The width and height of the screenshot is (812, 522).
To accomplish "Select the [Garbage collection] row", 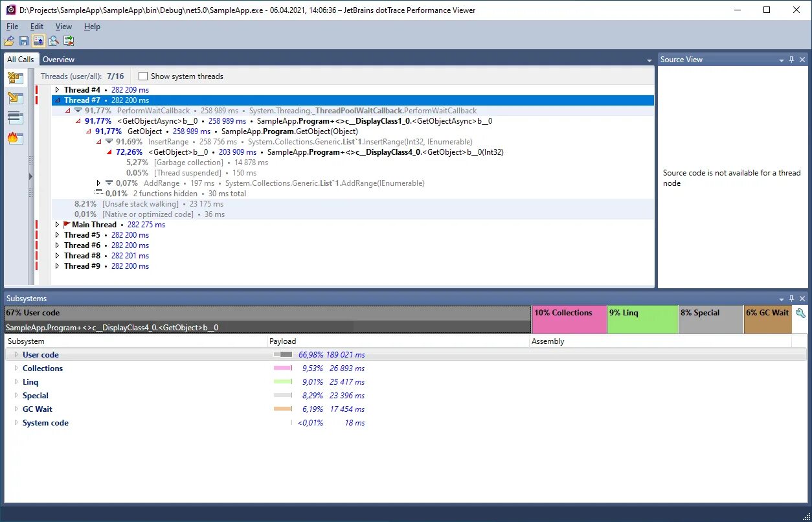I will pos(352,163).
